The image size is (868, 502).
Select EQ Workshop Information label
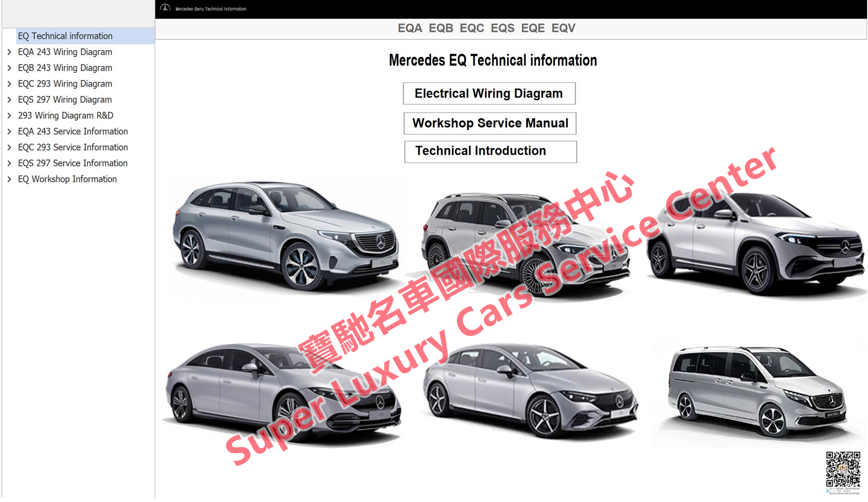(x=67, y=179)
